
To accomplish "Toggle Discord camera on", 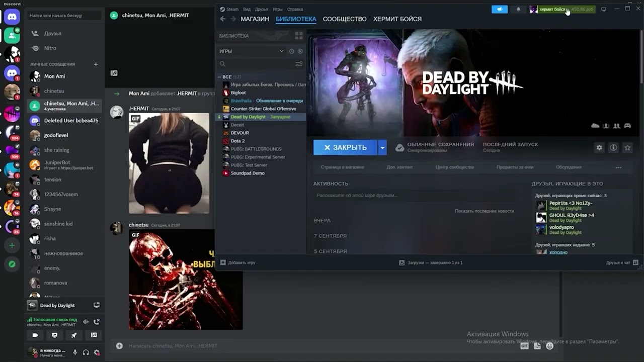I will coord(35,335).
